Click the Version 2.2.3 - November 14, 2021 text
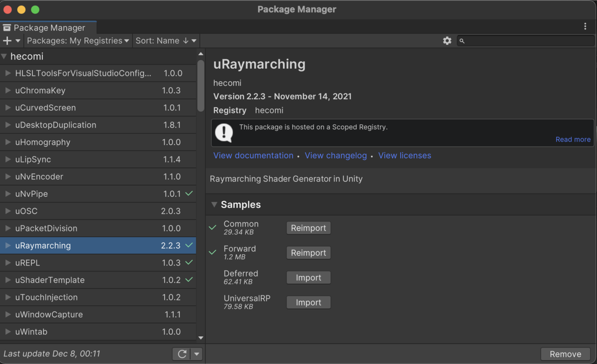Viewport: 597px width, 364px height. (x=283, y=96)
